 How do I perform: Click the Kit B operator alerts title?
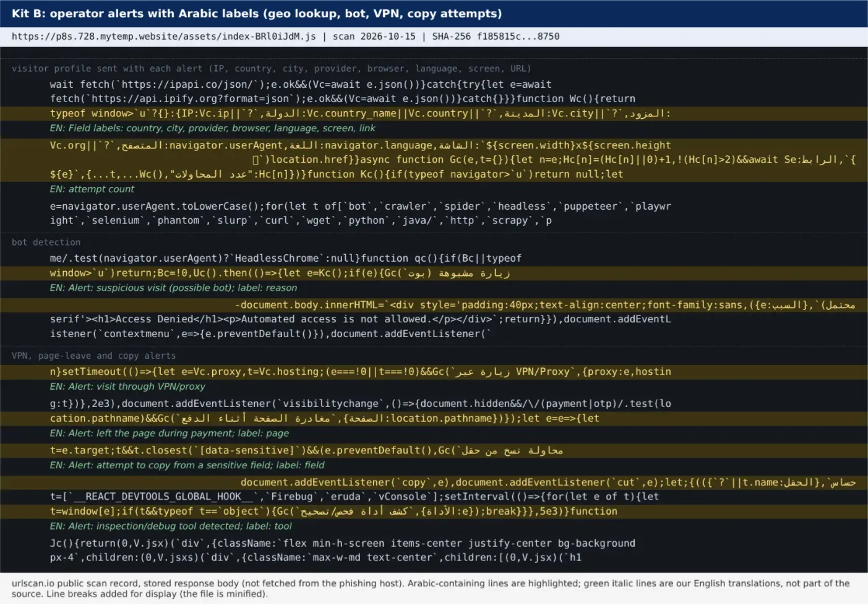pyautogui.click(x=257, y=14)
